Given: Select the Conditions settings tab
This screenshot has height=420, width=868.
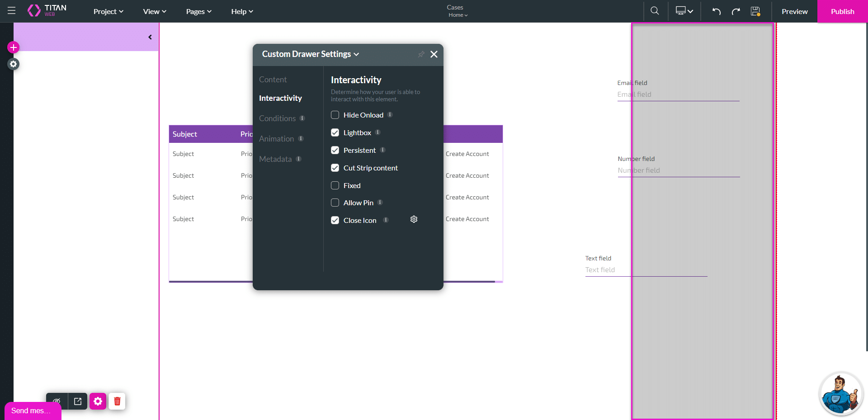Looking at the screenshot, I should click(x=277, y=118).
